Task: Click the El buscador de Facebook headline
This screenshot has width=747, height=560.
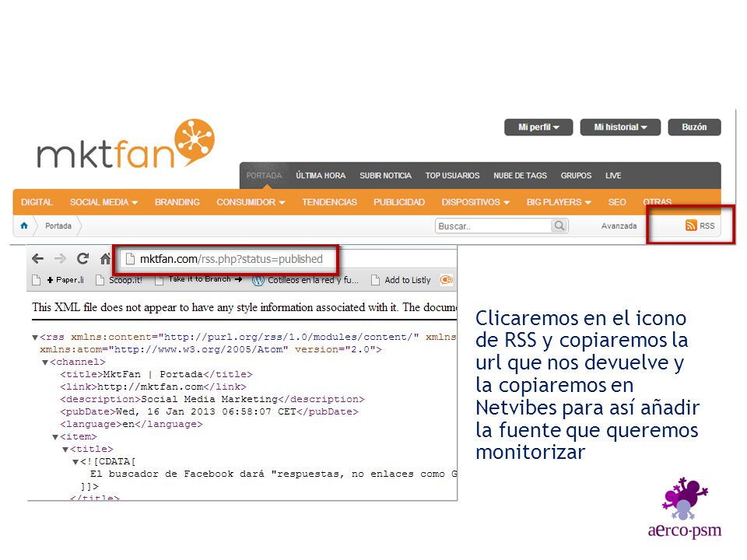Action: click(x=273, y=474)
